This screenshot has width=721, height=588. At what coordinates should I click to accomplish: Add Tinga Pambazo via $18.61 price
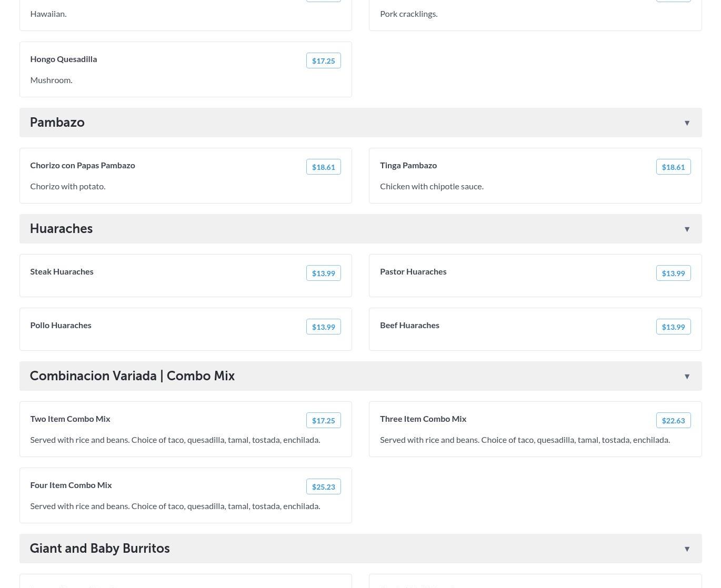(673, 167)
